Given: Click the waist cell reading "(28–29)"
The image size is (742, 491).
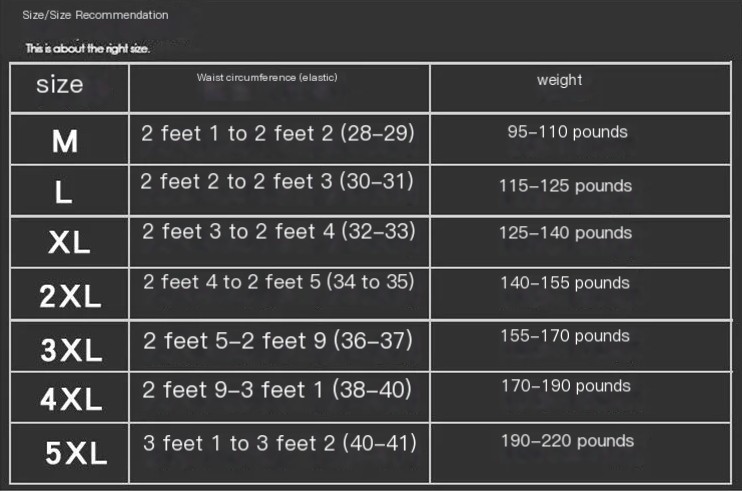Looking at the screenshot, I should point(277,133).
